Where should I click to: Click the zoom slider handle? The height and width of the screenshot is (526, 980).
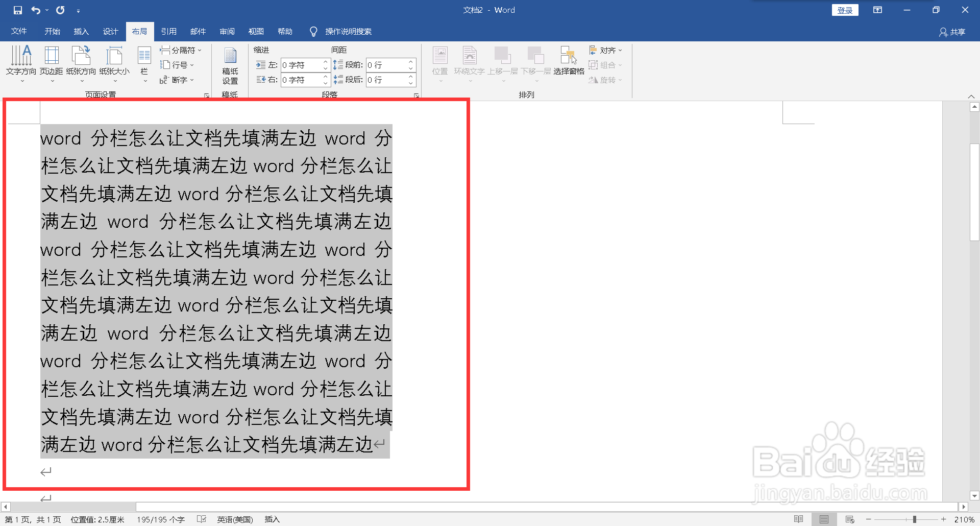pos(915,519)
